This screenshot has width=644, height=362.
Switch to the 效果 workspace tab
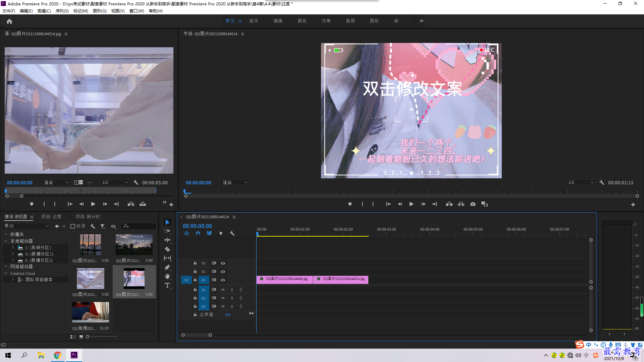[326, 21]
